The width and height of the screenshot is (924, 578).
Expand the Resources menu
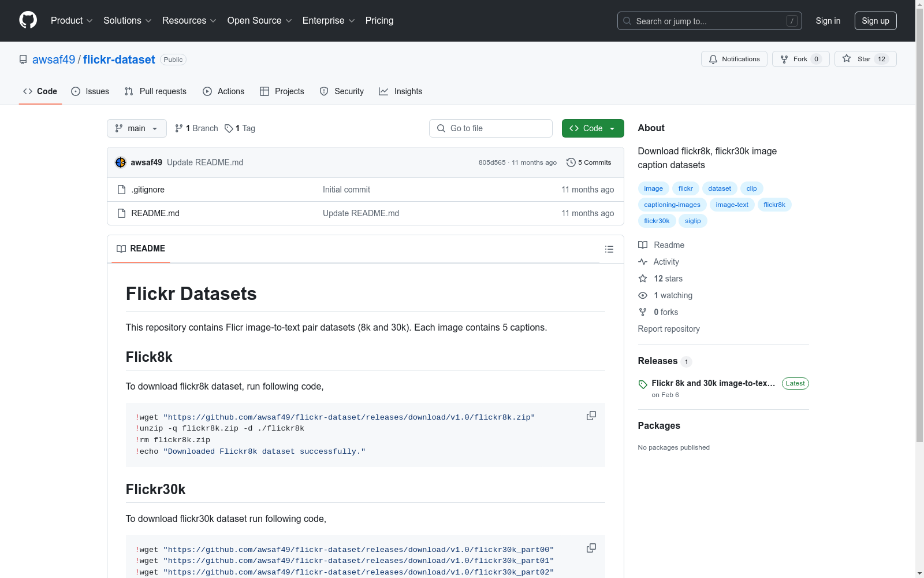(189, 21)
